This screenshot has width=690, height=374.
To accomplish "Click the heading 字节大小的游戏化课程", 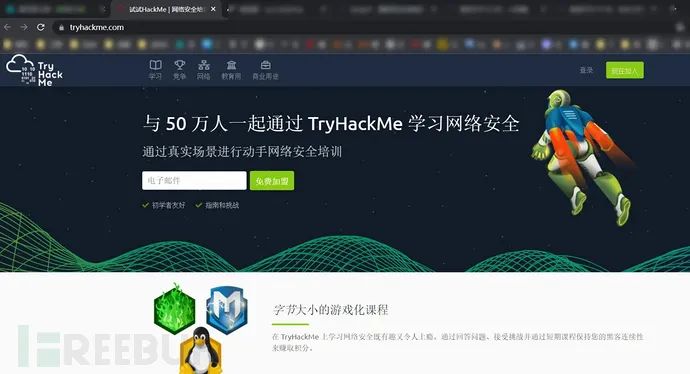I will 330,310.
